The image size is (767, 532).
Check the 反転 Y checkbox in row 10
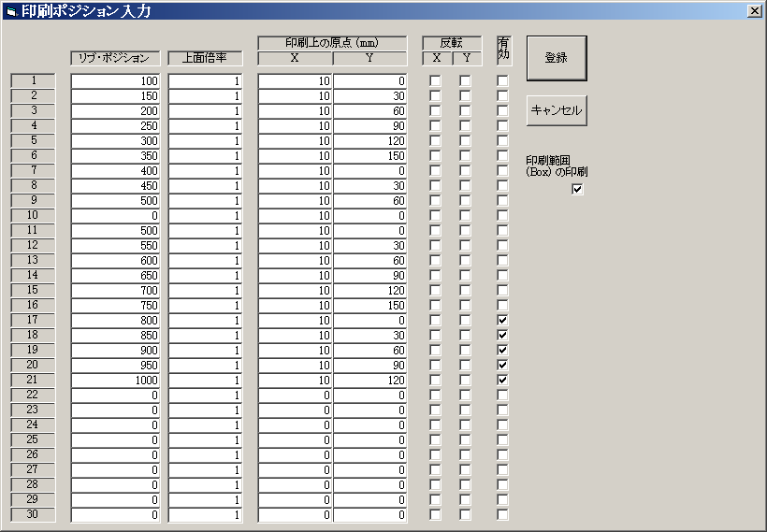tap(465, 215)
